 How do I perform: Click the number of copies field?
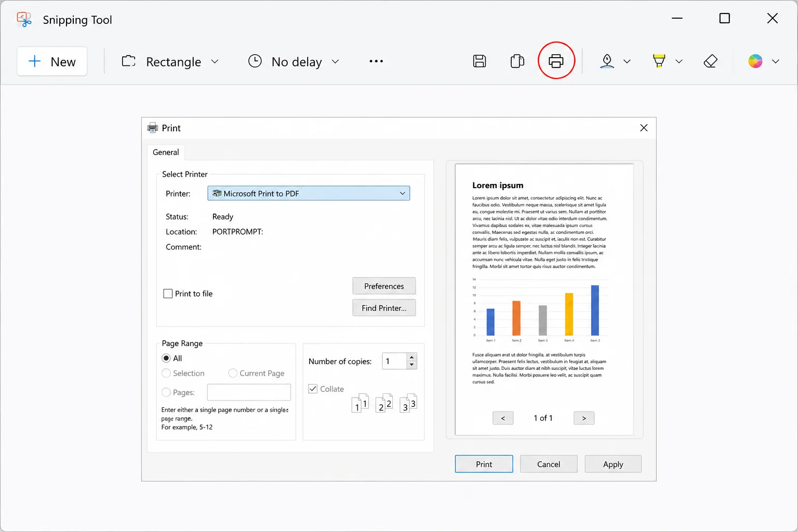(394, 361)
